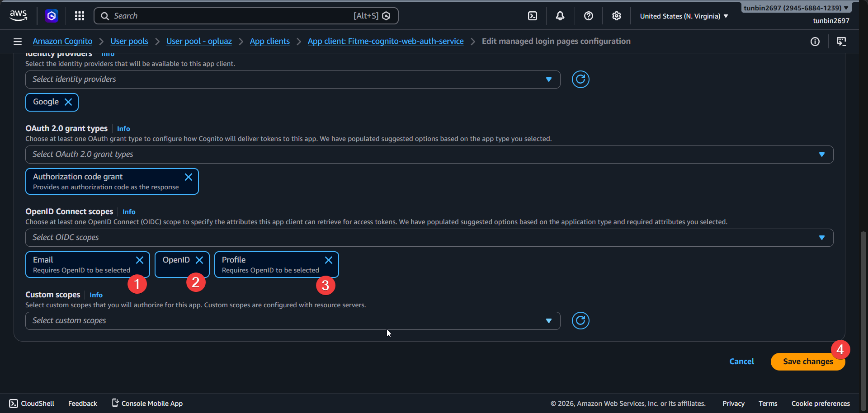
Task: Open the AWS services grid
Action: pyautogui.click(x=79, y=15)
